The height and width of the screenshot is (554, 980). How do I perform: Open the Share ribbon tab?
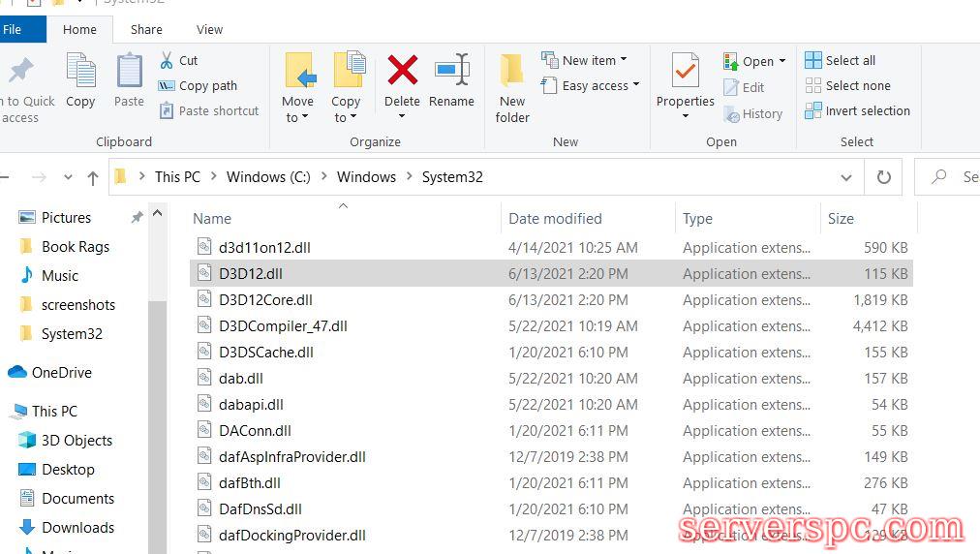coord(146,29)
